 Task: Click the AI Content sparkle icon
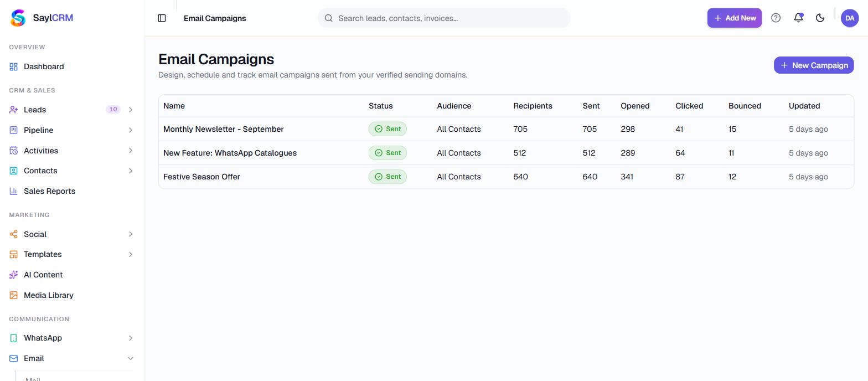point(14,275)
